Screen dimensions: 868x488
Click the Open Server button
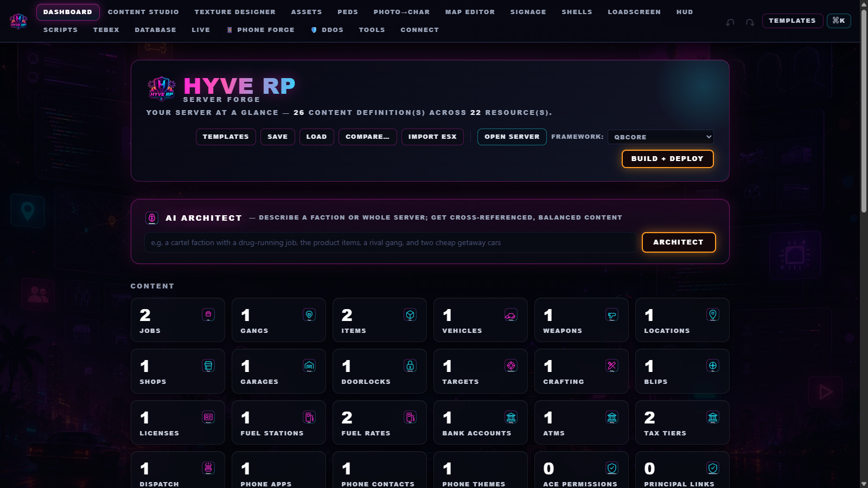click(512, 137)
